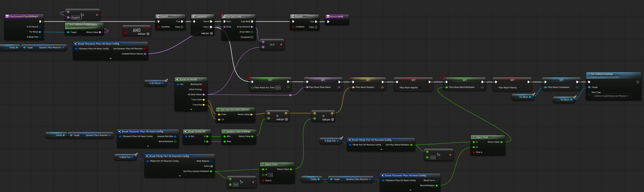Screen dimensions: 644x192
Task: Select the Return Node title
Action: click(x=336, y=16)
